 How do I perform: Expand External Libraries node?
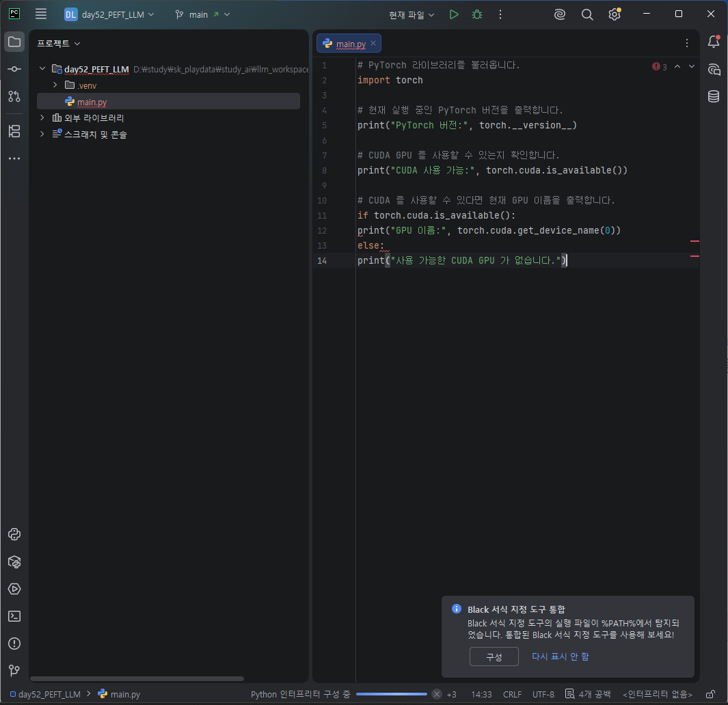42,118
